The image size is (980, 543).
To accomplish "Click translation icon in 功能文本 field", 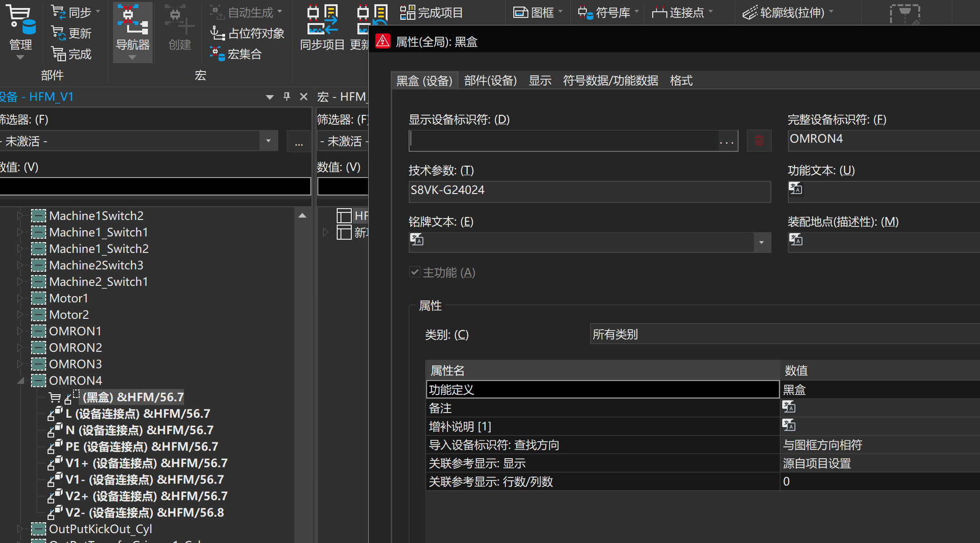I will tap(795, 188).
